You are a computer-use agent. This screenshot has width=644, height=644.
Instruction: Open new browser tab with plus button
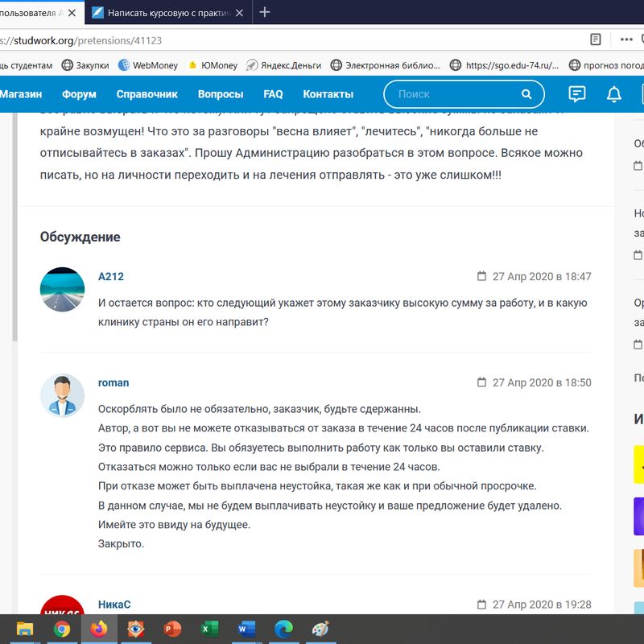265,12
